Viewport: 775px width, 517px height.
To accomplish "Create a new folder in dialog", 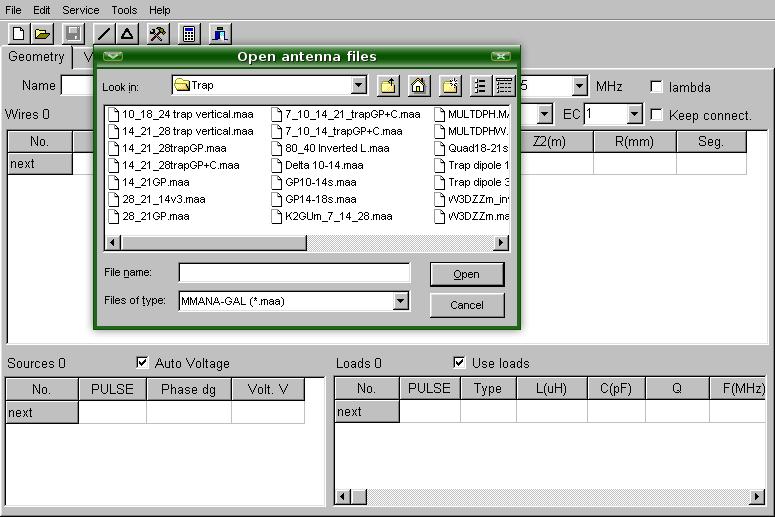I will click(449, 86).
